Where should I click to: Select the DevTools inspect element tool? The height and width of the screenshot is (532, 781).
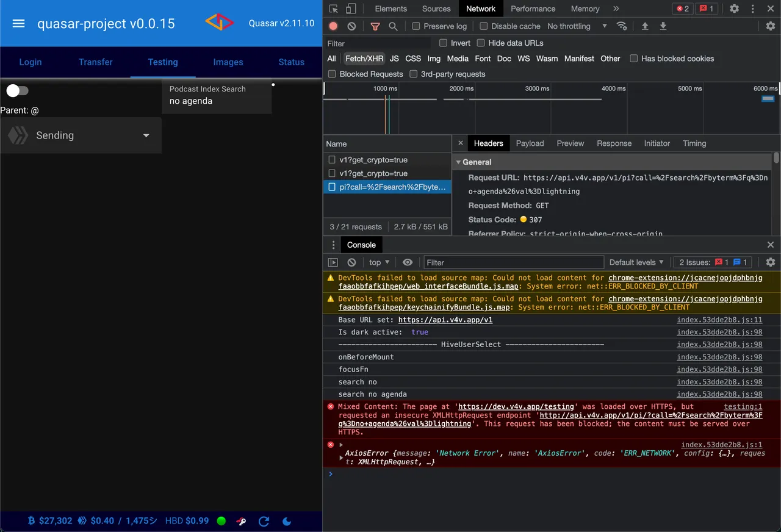333,9
